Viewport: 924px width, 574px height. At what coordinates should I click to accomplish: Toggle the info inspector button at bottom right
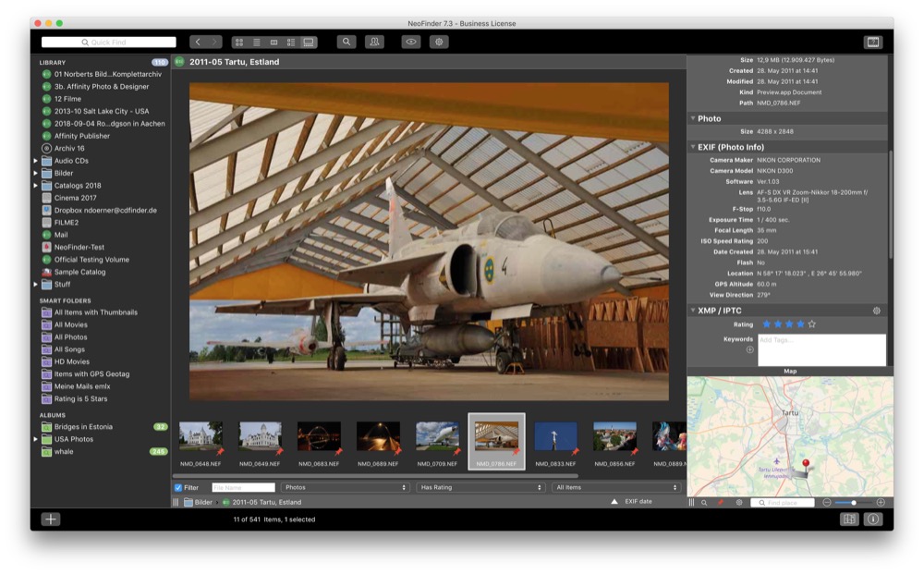pyautogui.click(x=872, y=519)
